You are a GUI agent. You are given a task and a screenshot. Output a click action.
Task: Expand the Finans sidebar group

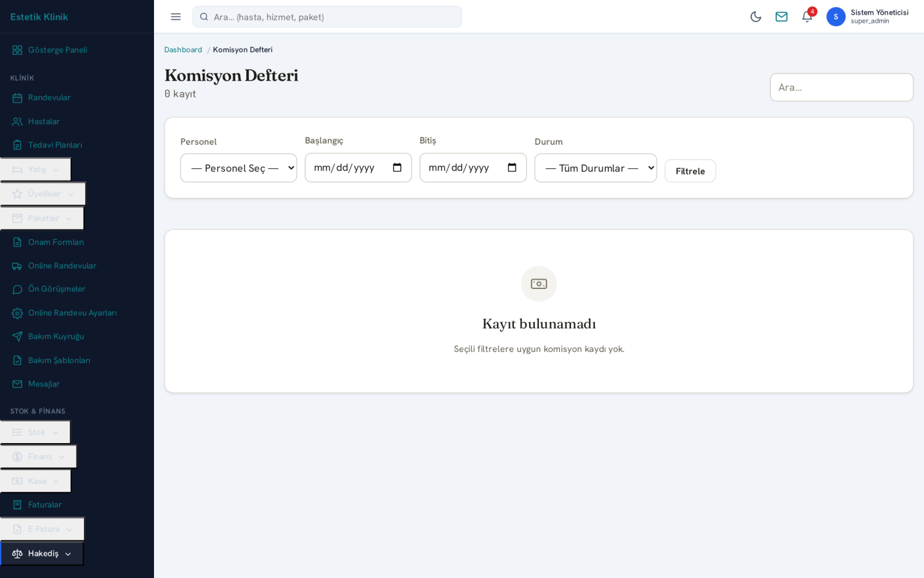point(39,457)
